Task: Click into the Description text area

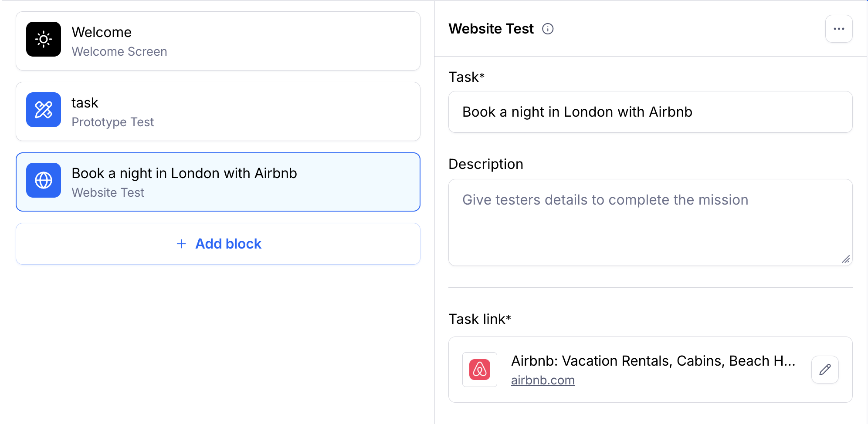Action: (x=650, y=222)
